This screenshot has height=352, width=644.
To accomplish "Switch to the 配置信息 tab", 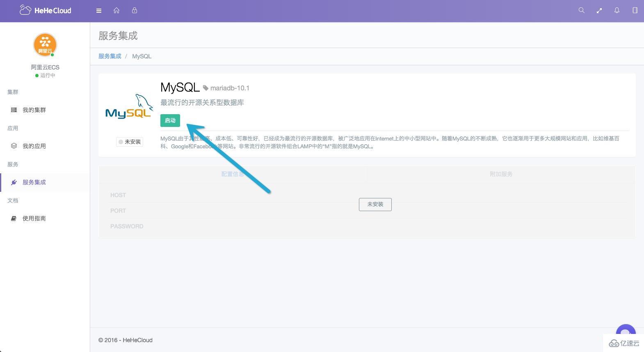I will click(x=233, y=174).
